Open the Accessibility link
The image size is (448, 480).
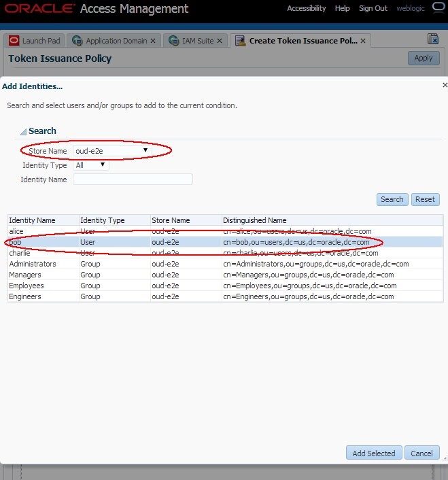307,8
